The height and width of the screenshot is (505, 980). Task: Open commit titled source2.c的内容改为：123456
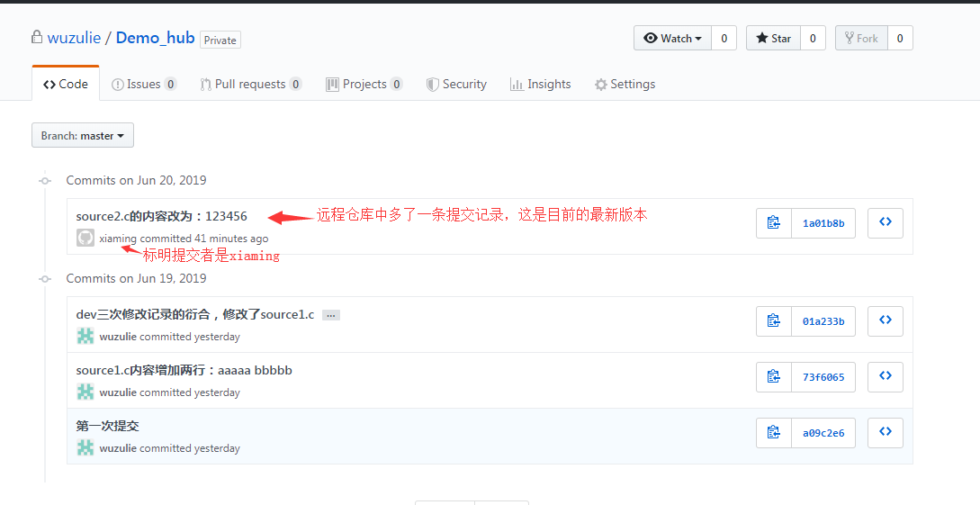point(161,216)
